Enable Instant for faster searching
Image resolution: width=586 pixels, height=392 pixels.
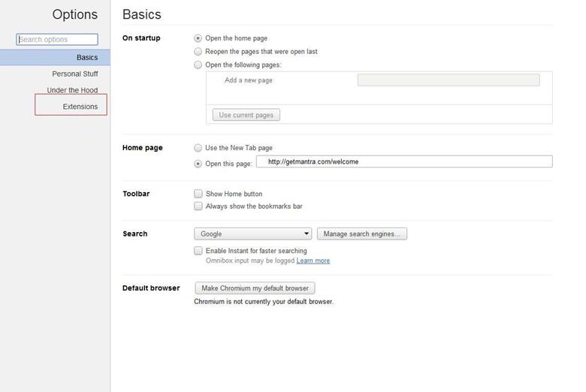point(198,251)
